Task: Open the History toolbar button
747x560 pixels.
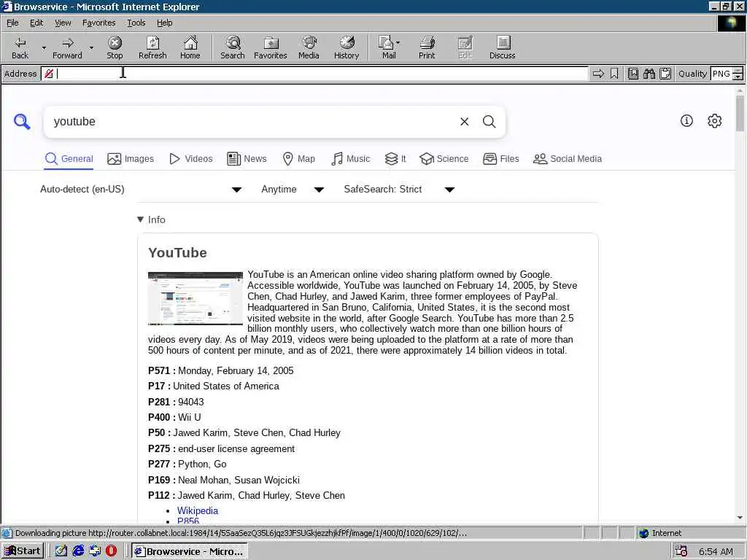Action: click(347, 47)
